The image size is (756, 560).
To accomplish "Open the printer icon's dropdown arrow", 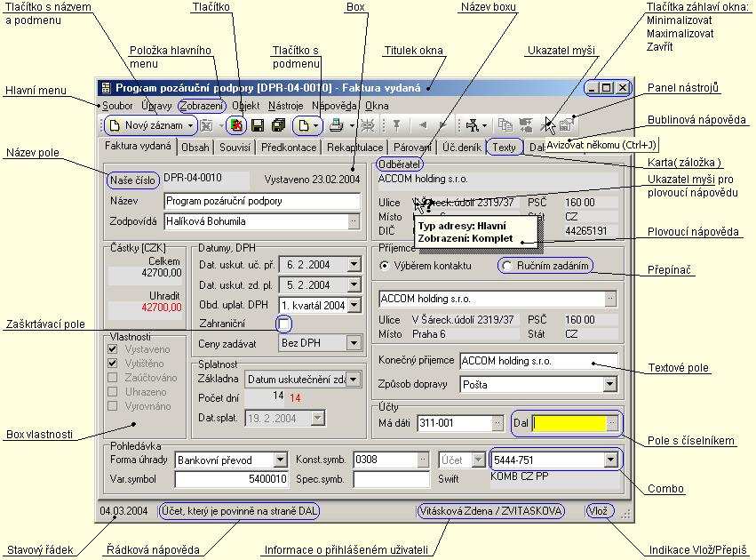I will 352,126.
